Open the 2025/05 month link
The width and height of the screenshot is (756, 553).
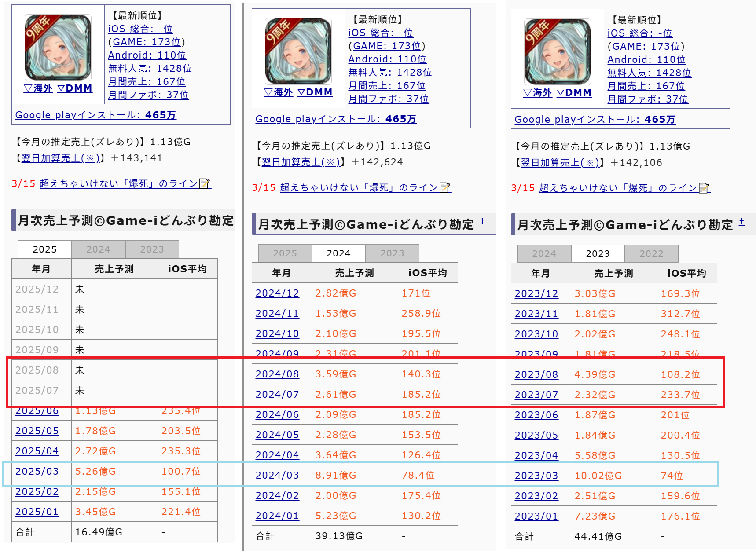pyautogui.click(x=37, y=431)
